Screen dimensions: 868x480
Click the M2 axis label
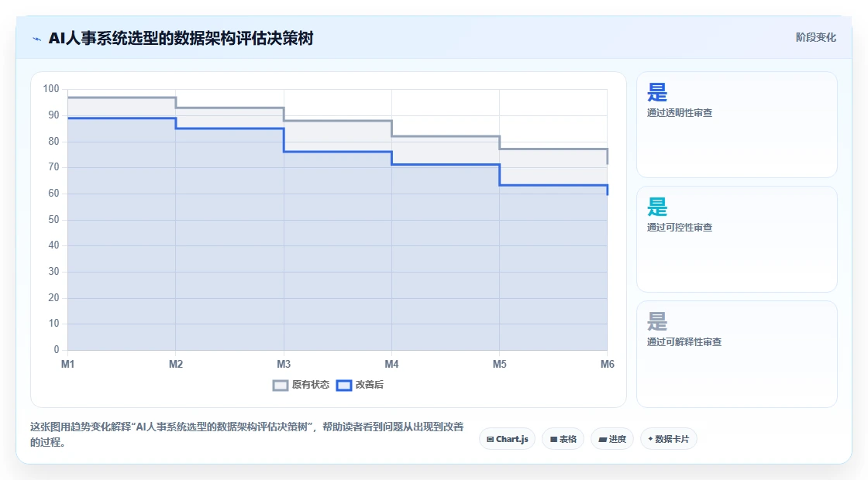click(176, 365)
